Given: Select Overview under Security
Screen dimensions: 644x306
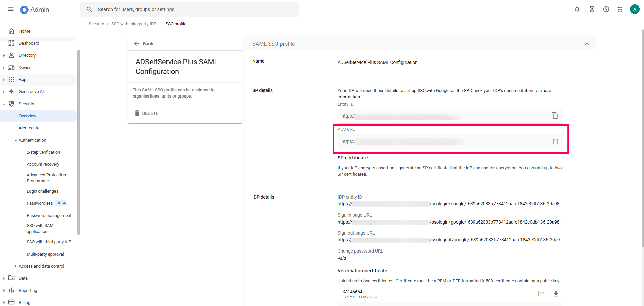Looking at the screenshot, I should [x=28, y=116].
